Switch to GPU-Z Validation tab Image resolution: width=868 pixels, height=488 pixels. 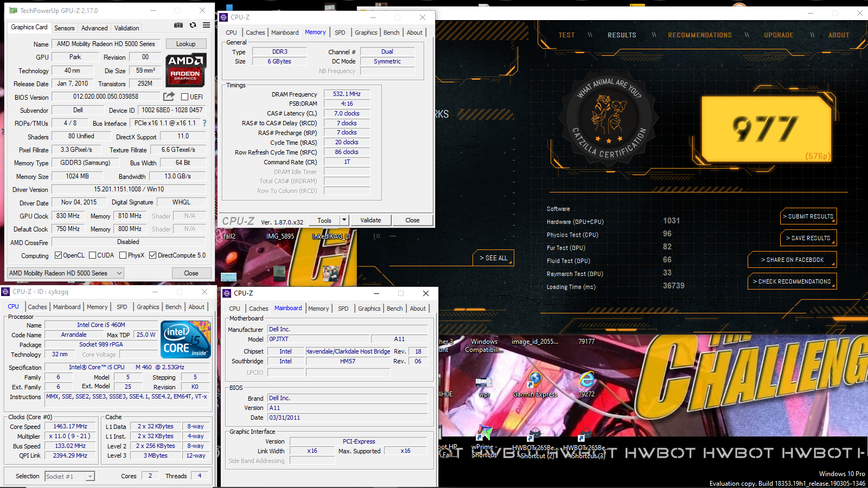click(x=127, y=28)
